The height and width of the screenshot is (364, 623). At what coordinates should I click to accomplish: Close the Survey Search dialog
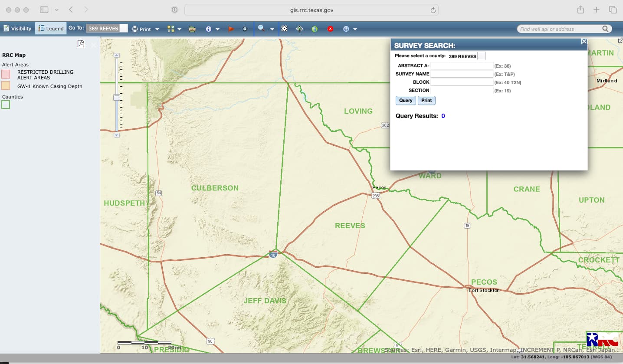pyautogui.click(x=584, y=41)
